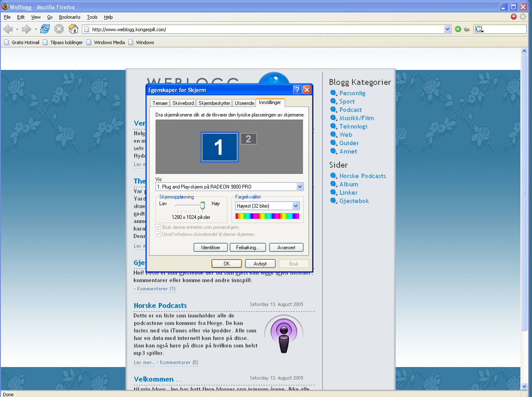Click the Google search input field
This screenshot has width=532, height=397.
[505, 29]
